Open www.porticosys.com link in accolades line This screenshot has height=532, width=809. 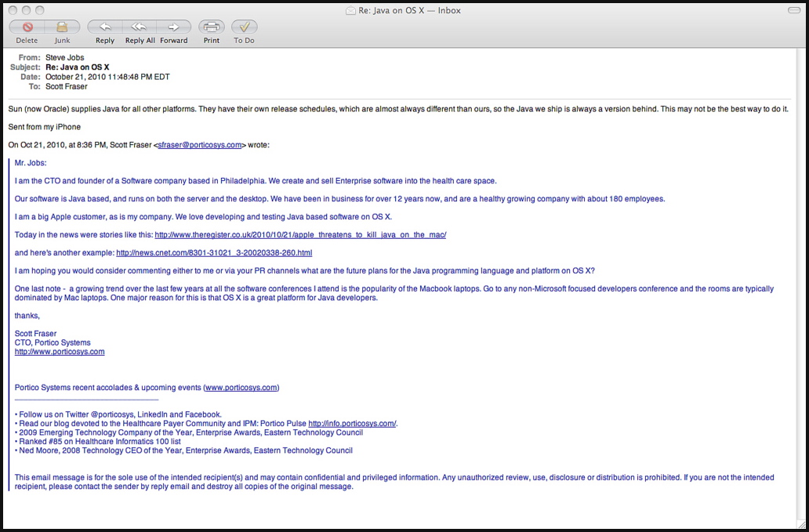click(241, 388)
